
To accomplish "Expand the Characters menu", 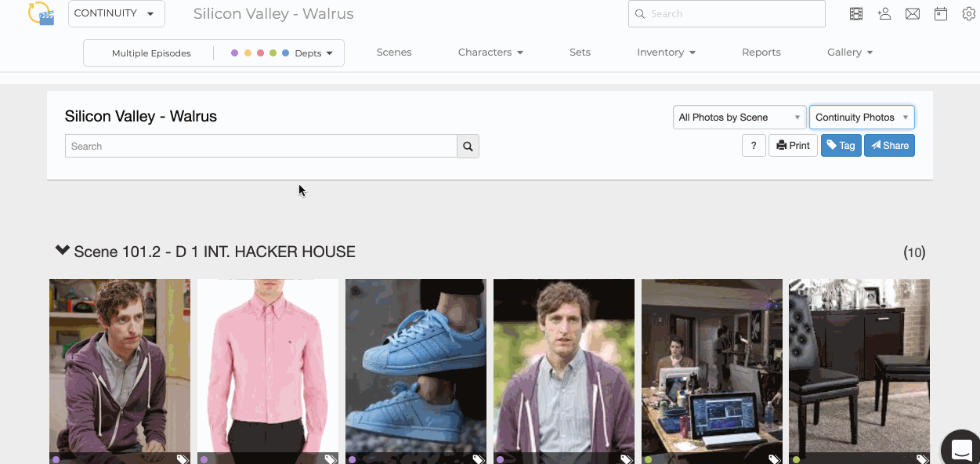I will (x=490, y=52).
